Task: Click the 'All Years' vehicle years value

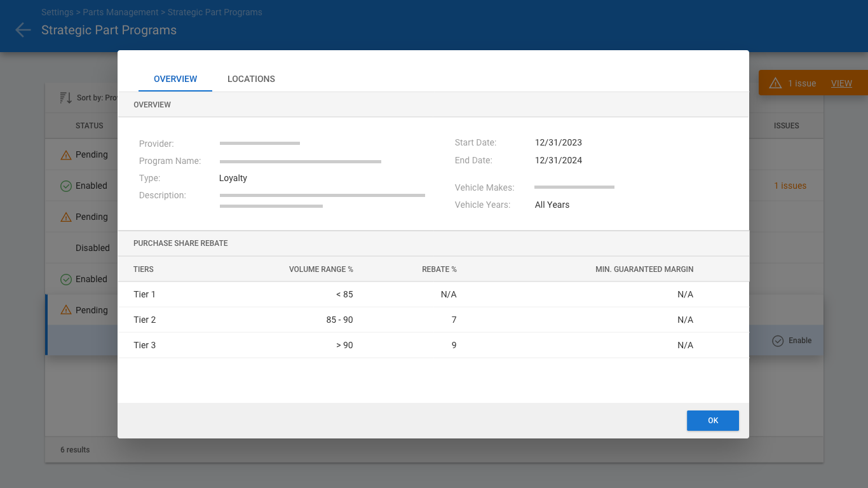Action: (552, 205)
